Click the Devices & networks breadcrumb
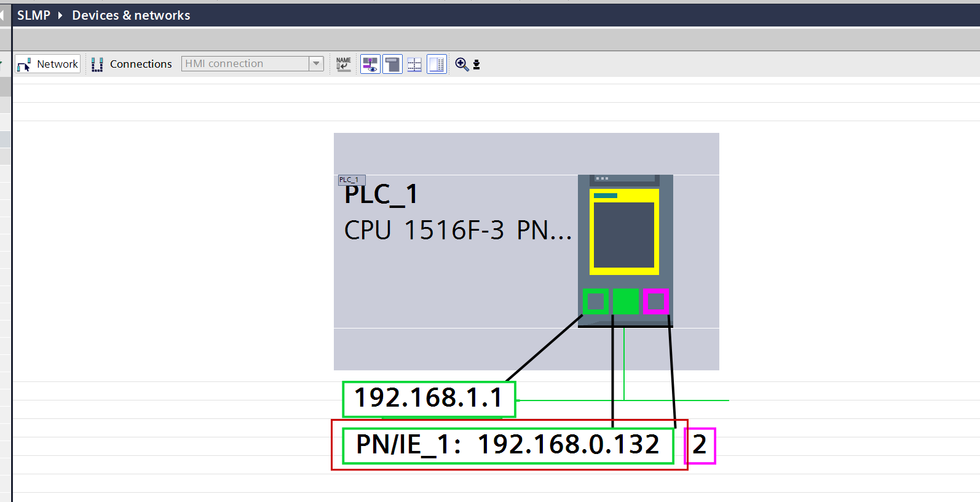The width and height of the screenshot is (980, 502). [131, 15]
